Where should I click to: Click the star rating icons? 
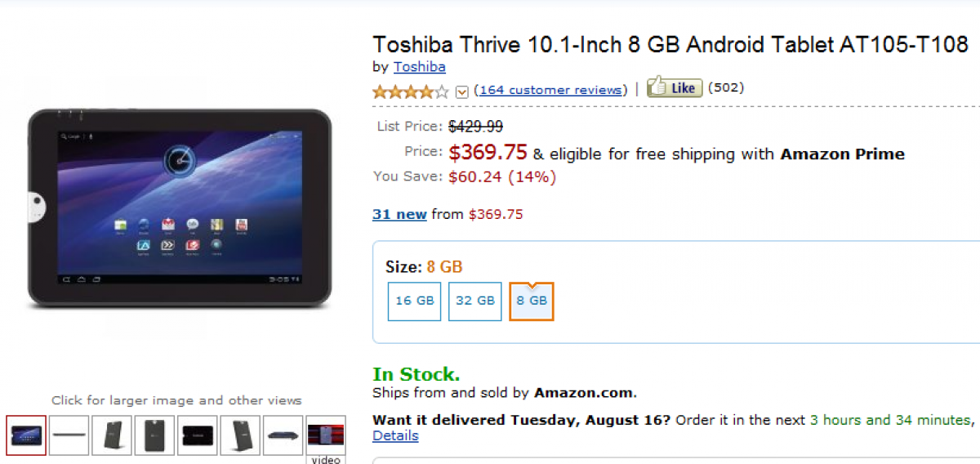[x=410, y=91]
